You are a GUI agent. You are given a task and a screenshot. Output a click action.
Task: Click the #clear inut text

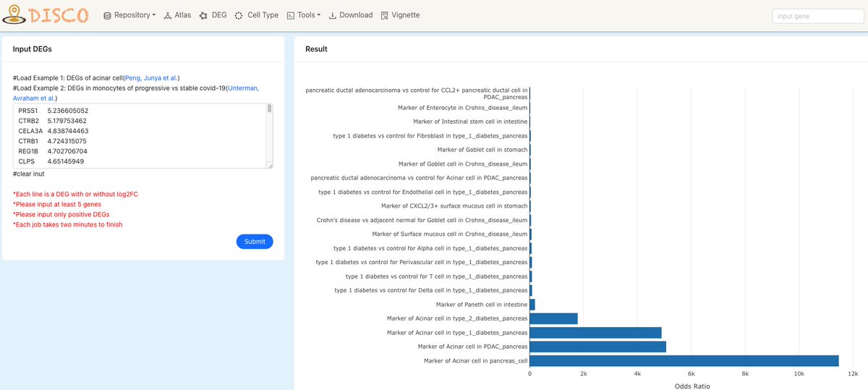[x=29, y=174]
